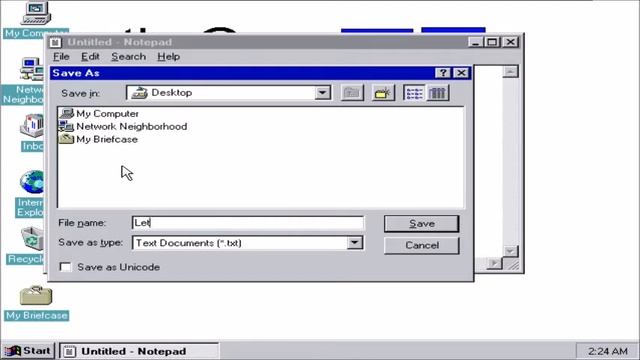Enable Save as Unicode checkbox
Image resolution: width=640 pixels, height=360 pixels.
65,267
